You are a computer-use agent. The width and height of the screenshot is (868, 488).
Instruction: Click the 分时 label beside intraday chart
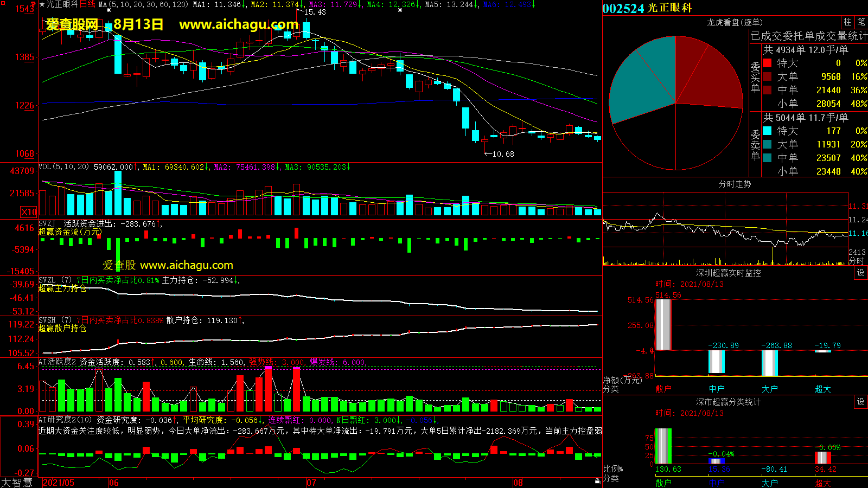coord(857,261)
